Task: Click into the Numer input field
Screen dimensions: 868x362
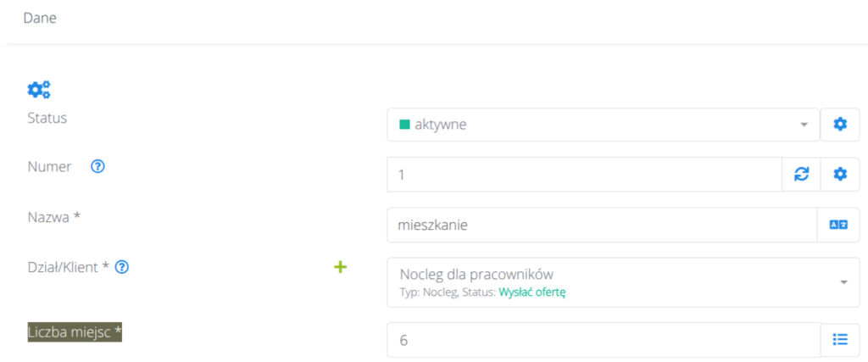Action: click(583, 174)
